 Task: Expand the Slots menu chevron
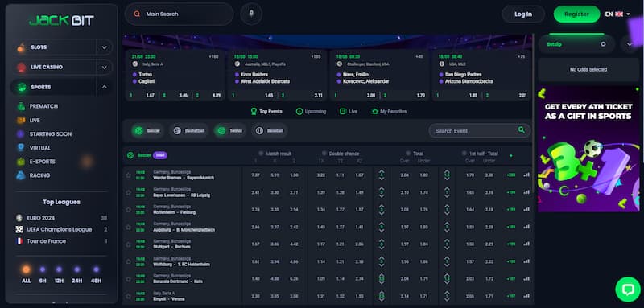coord(105,47)
